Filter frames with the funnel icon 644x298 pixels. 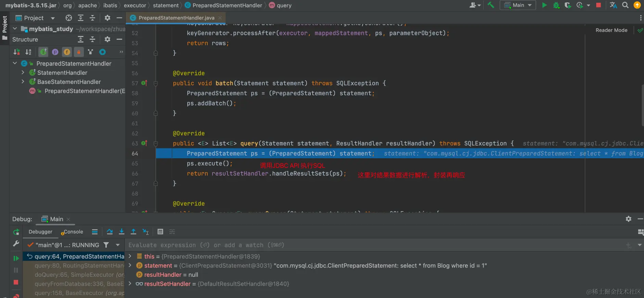[x=106, y=245]
